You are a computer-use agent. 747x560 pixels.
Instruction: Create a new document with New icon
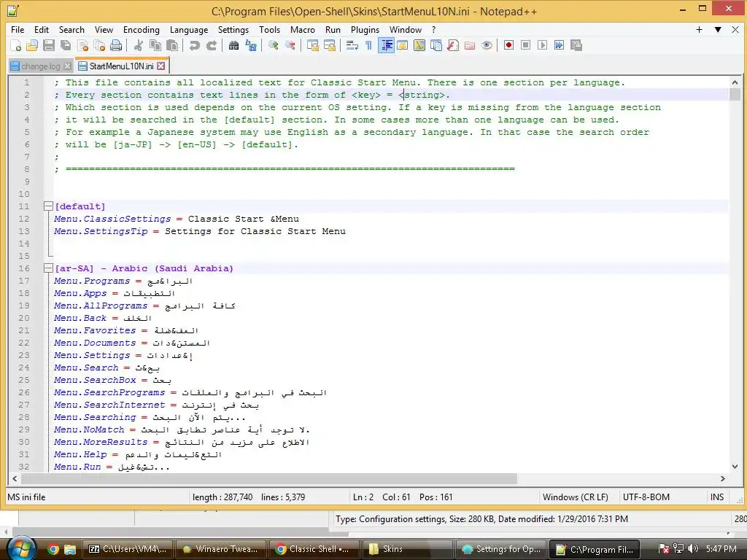16,45
